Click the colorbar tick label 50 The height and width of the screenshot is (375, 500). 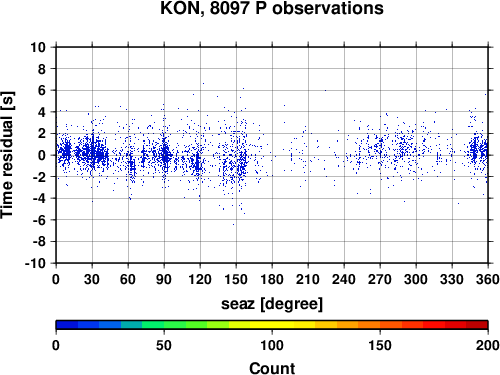click(164, 345)
